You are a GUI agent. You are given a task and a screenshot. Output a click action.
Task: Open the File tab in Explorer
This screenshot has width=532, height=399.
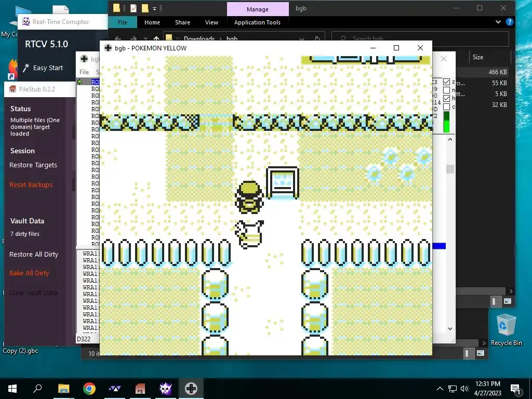(x=123, y=22)
